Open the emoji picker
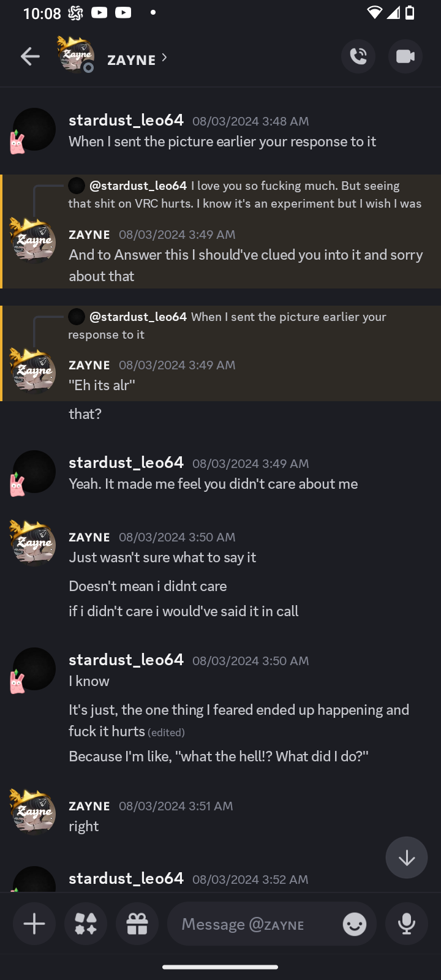 click(x=354, y=924)
